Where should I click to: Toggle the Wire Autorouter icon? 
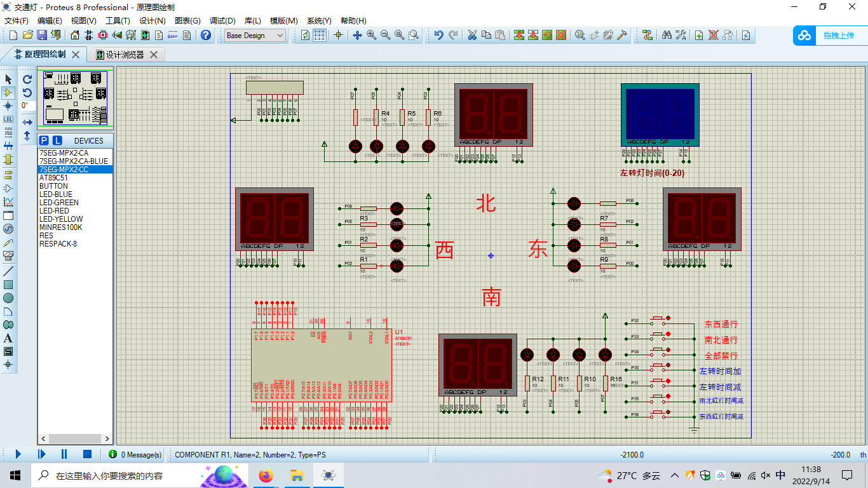point(648,35)
